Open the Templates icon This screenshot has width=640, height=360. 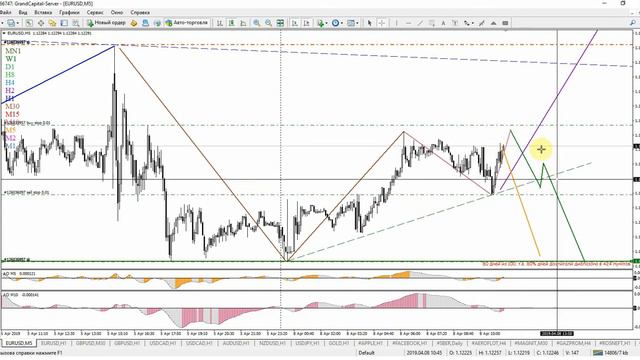[351, 23]
